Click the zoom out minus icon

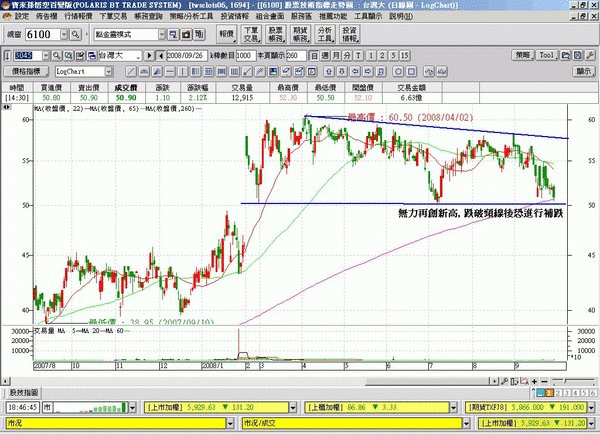tap(544, 381)
